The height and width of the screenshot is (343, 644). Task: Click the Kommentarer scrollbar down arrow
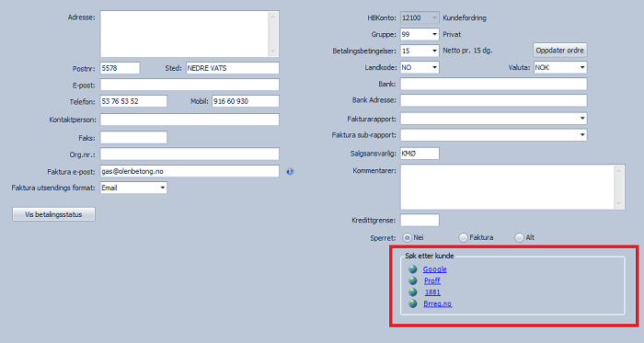(x=619, y=203)
